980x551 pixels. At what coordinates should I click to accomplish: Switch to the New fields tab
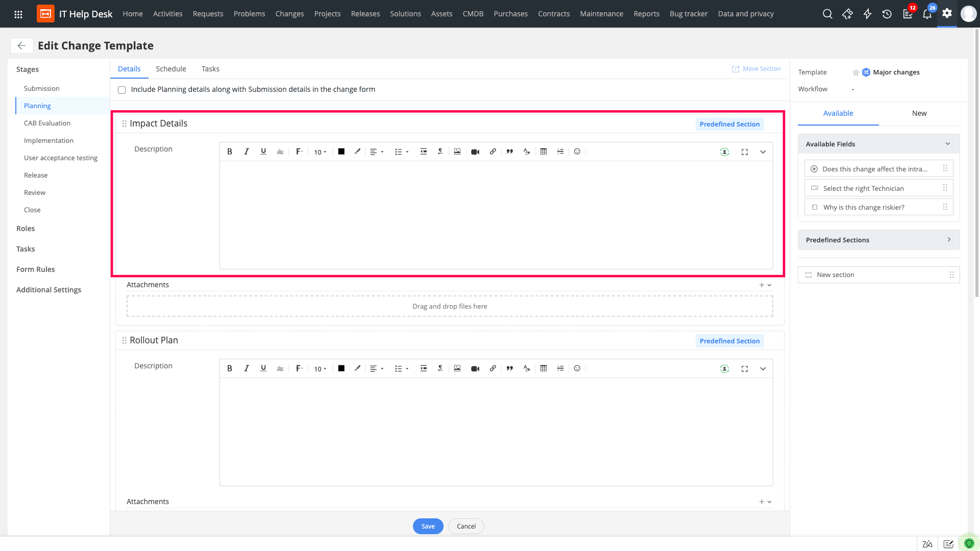919,113
